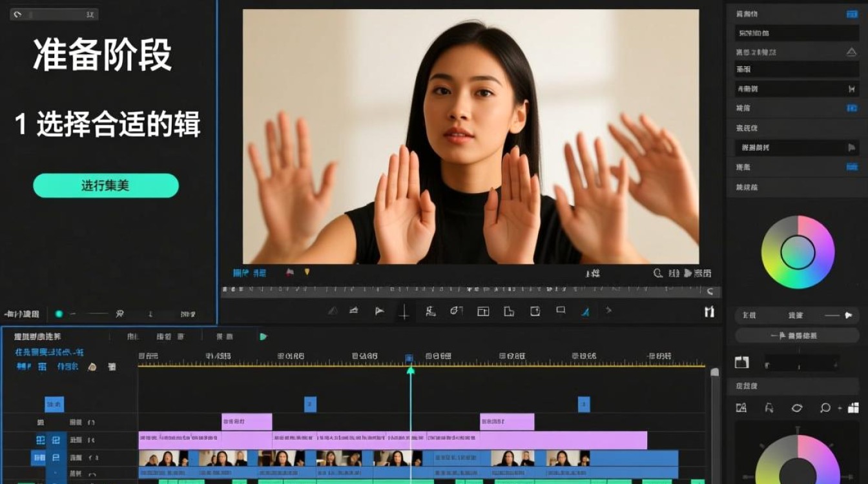Click the plain rectangle icon in the toolbar
This screenshot has width=868, height=484.
pyautogui.click(x=561, y=310)
